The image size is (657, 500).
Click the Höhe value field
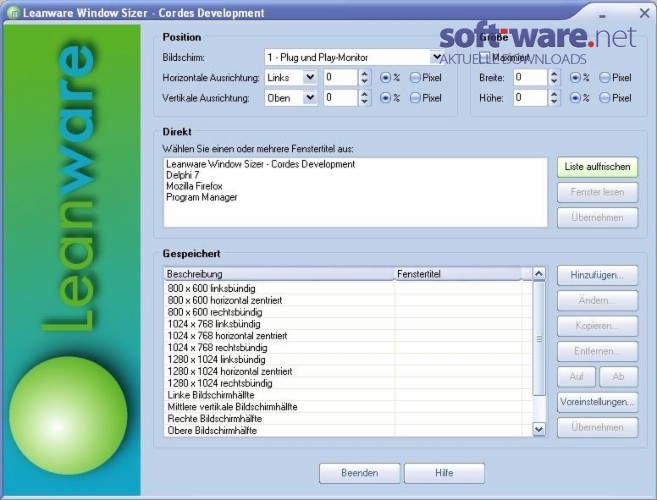pos(530,97)
